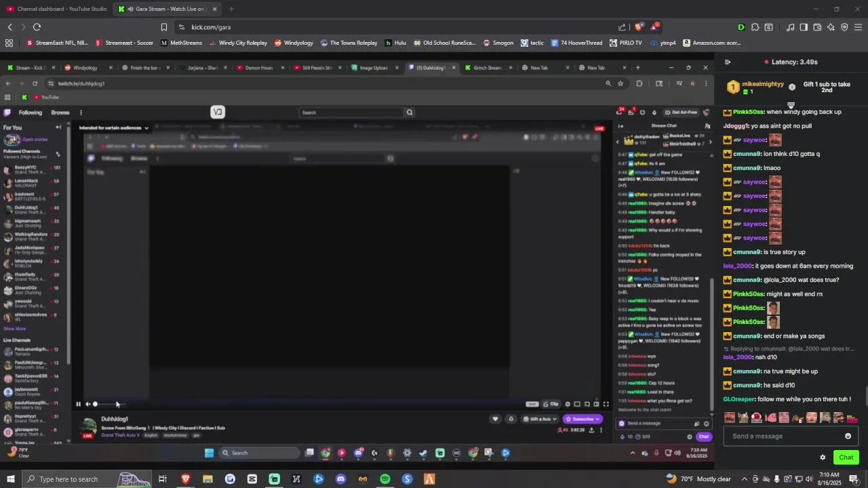
Task: Open the Smogon bookmark
Action: pos(498,43)
